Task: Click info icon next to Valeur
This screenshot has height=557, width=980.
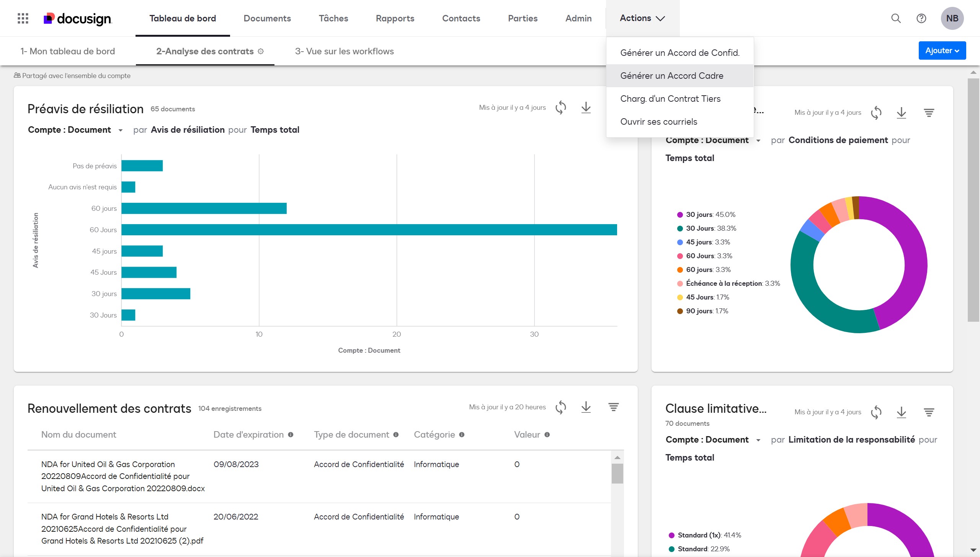Action: (x=547, y=435)
